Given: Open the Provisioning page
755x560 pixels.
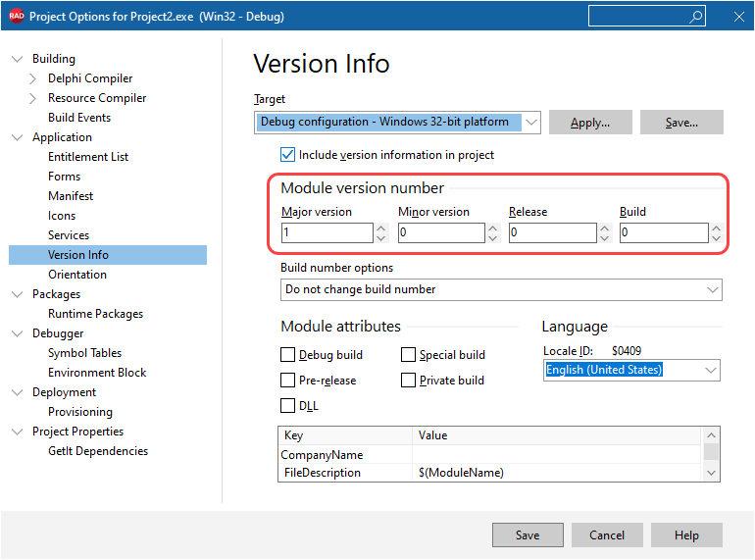Looking at the screenshot, I should click(x=80, y=412).
